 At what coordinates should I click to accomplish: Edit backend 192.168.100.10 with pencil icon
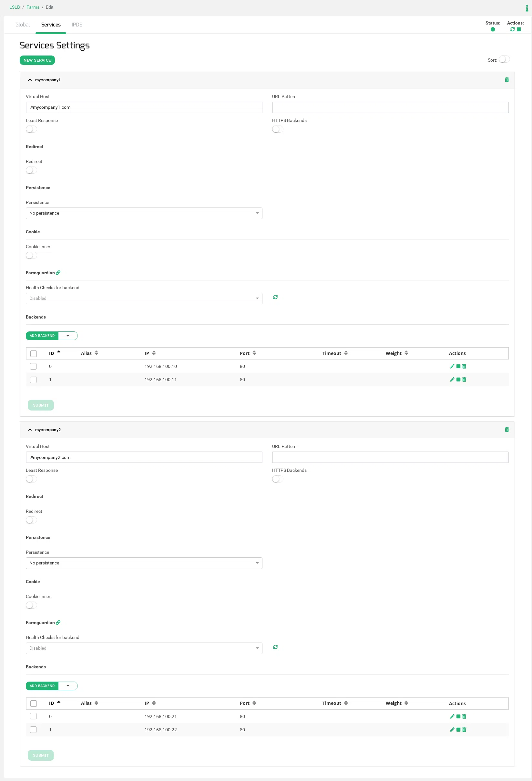pyautogui.click(x=452, y=366)
